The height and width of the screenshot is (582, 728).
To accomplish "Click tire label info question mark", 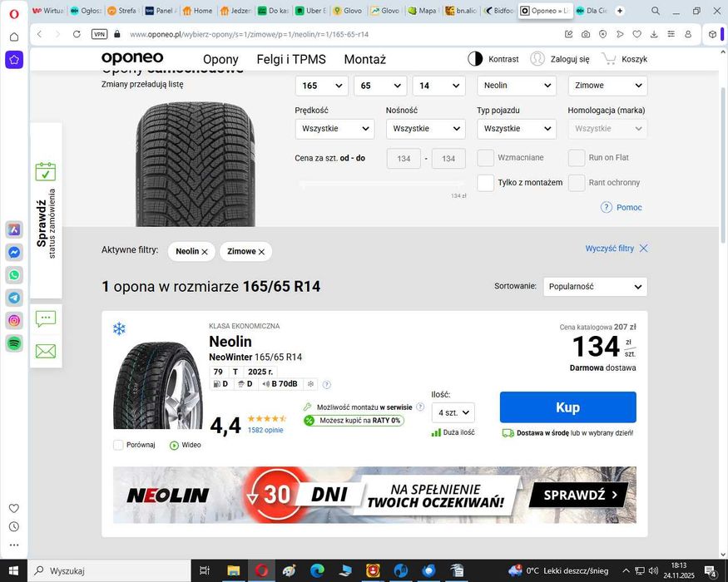I will 327,384.
